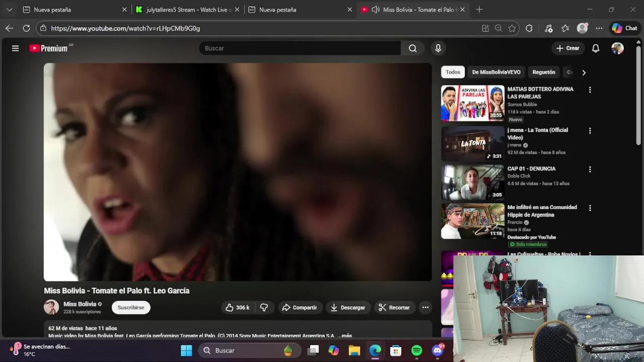Viewport: 644px width, 362px height.
Task: Share the video via Compartir
Action: point(299,308)
